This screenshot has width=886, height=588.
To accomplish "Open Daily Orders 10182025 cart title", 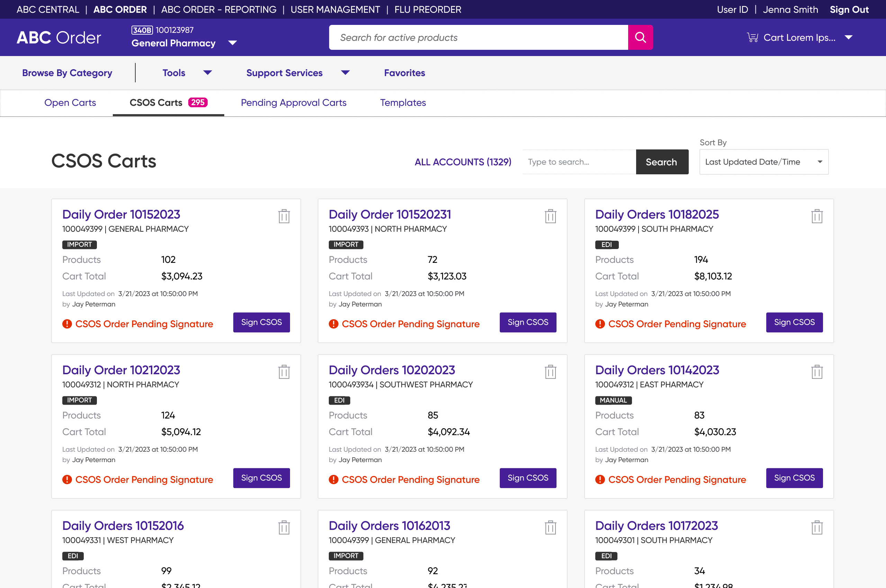I will pos(657,214).
